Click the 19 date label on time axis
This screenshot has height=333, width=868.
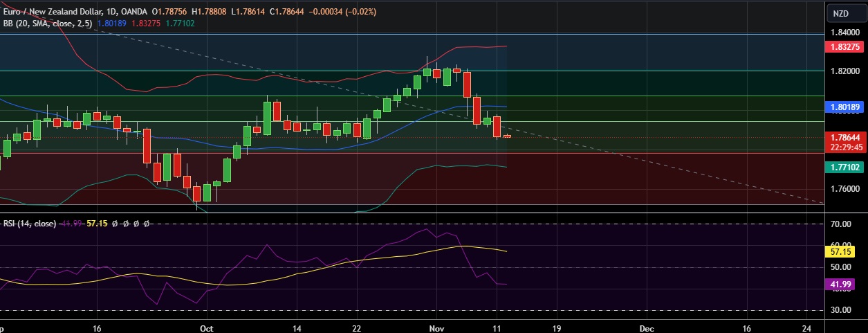pyautogui.click(x=556, y=327)
